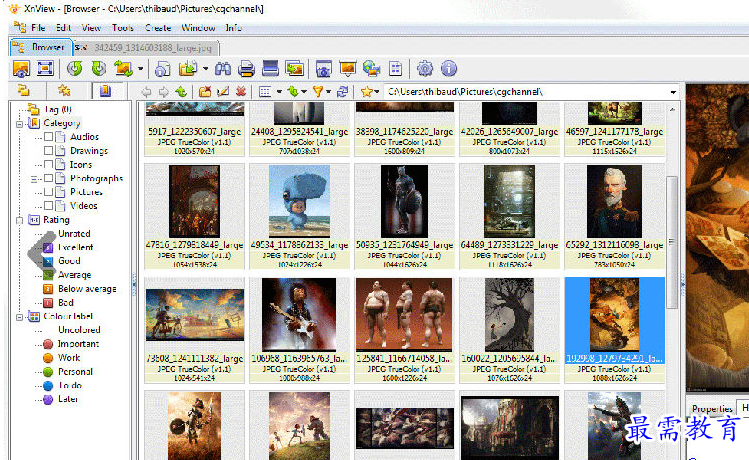The width and height of the screenshot is (749, 460).
Task: Open the filter funnel dropdown
Action: click(x=329, y=91)
